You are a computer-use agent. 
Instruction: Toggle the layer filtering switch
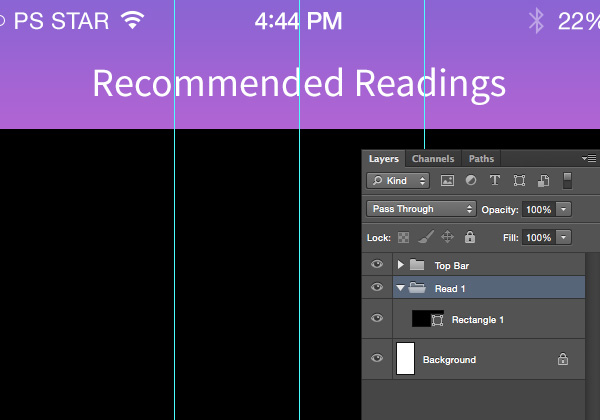click(567, 181)
